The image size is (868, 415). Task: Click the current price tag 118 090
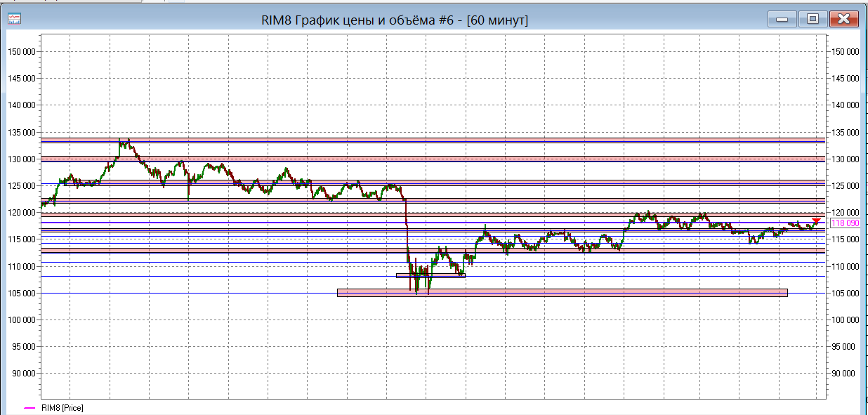click(844, 223)
